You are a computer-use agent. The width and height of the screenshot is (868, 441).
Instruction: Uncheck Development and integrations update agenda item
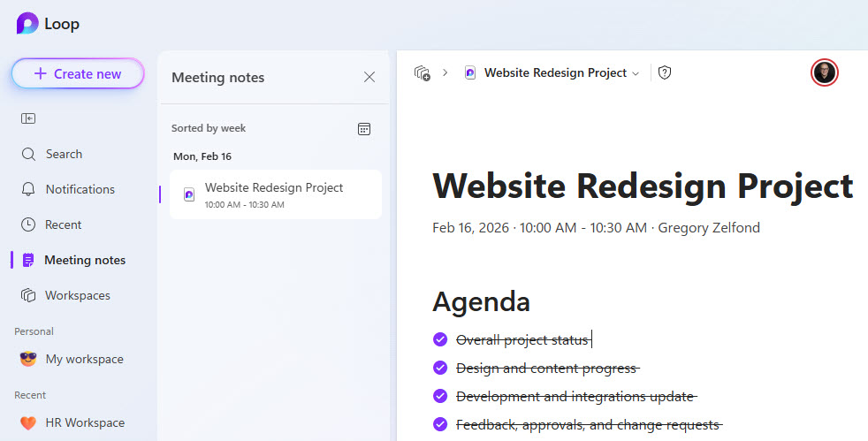440,396
